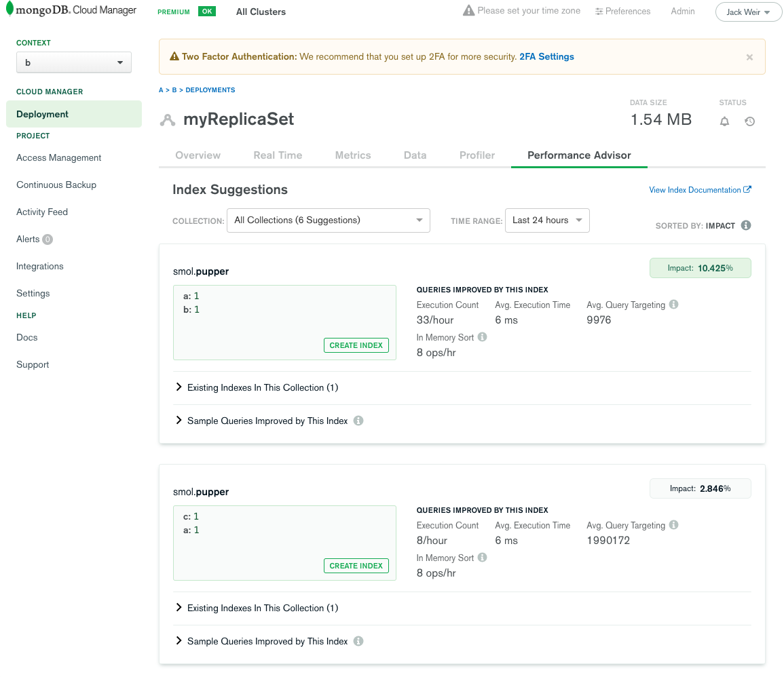Click the Alerts count badge showing 0
Viewport: 784px width, 677px height.
tap(48, 239)
